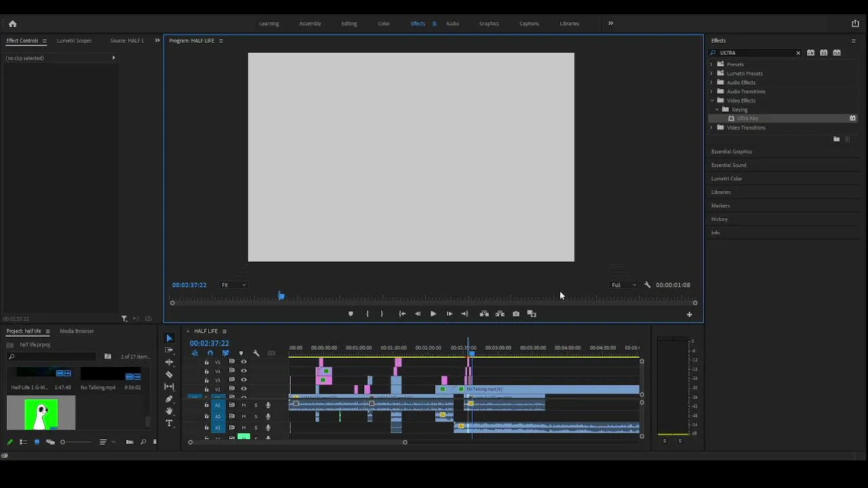Add a marker in Program monitor
The image size is (868, 488).
[x=351, y=314]
